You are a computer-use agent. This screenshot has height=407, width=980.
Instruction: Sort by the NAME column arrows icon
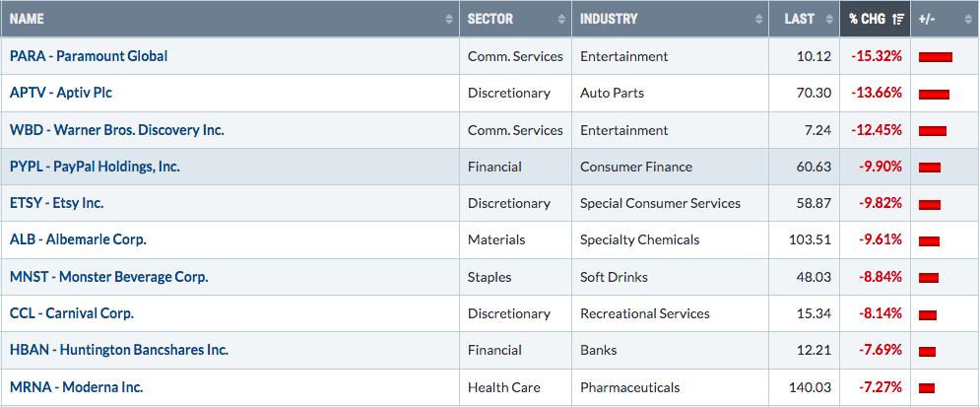coord(449,20)
